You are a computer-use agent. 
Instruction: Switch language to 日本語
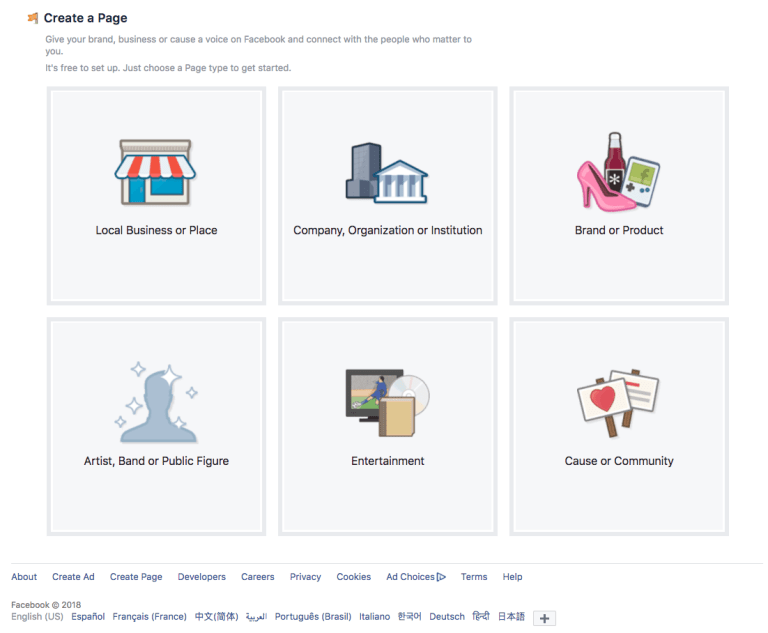click(511, 616)
